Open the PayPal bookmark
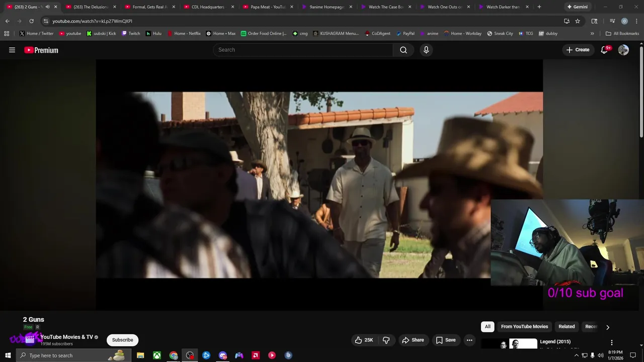Image resolution: width=644 pixels, height=362 pixels. [x=405, y=34]
